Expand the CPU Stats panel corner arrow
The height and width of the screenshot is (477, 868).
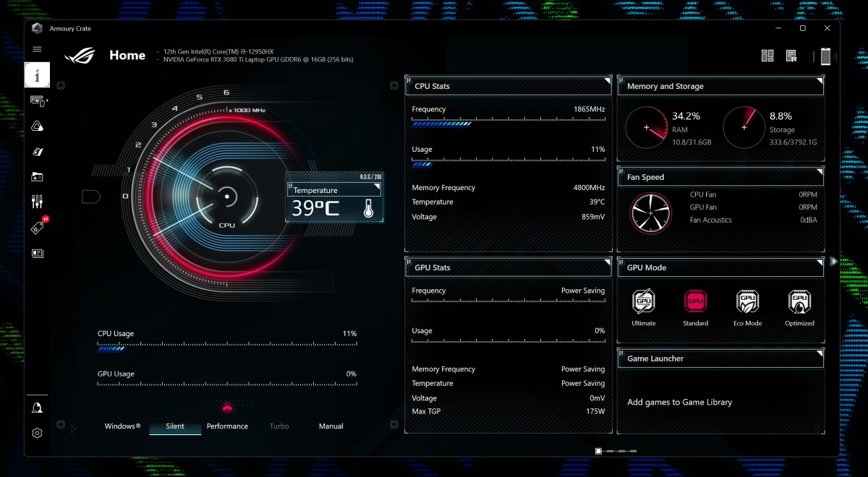pos(608,81)
